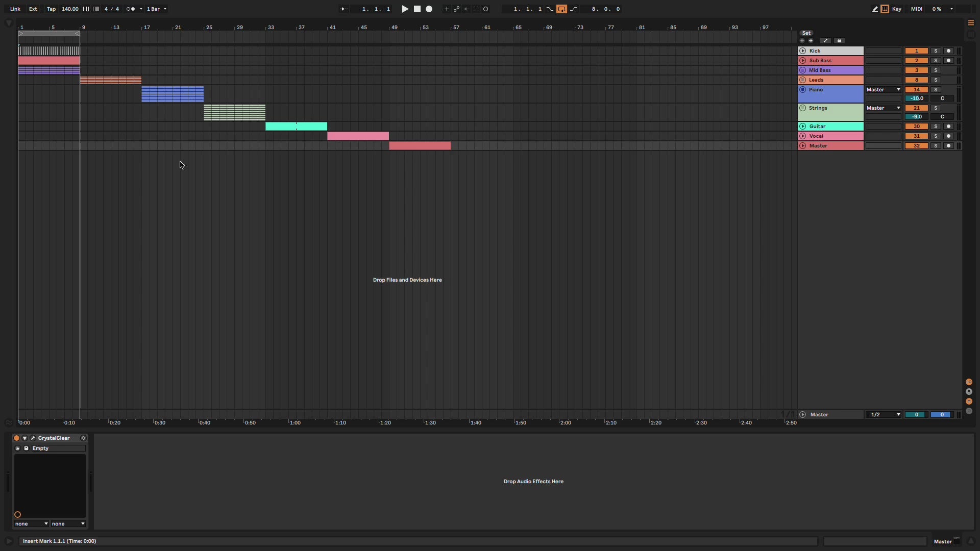Toggle the Loop switch
Viewport: 980px width, 551px height.
click(561, 9)
